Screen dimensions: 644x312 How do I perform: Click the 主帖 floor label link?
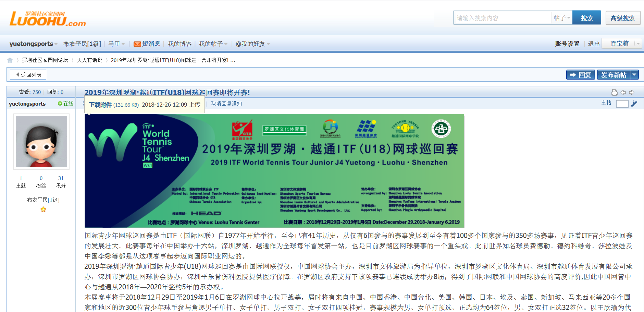(x=606, y=103)
